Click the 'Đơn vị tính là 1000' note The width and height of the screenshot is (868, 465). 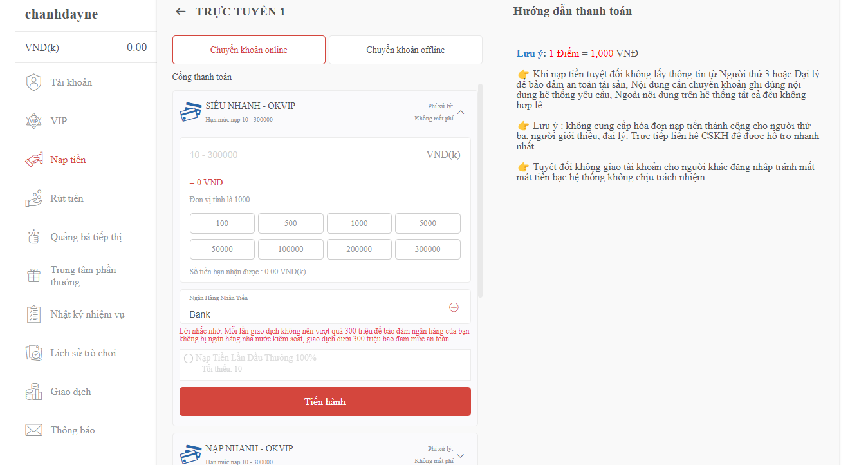pyautogui.click(x=219, y=200)
